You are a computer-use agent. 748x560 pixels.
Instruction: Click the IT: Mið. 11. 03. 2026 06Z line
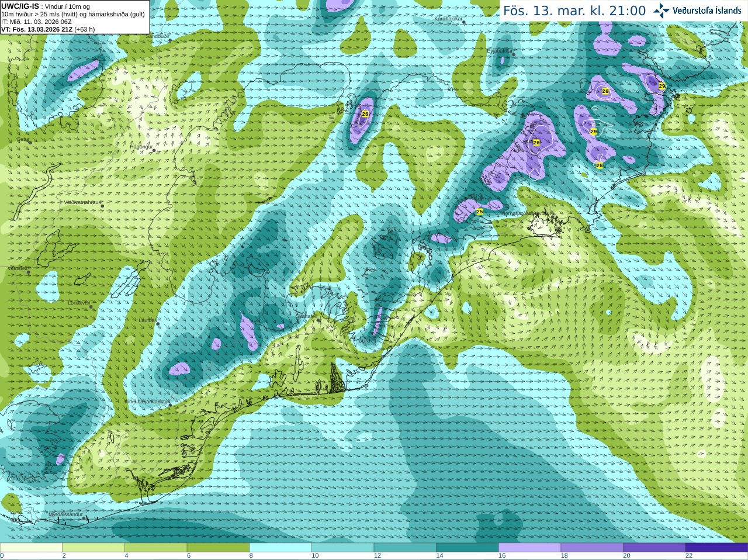[x=37, y=22]
